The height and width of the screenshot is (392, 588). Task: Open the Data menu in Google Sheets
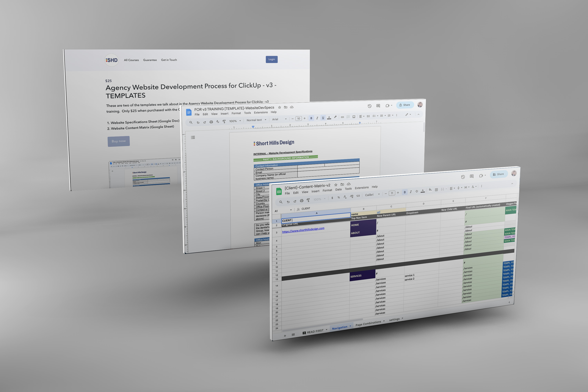tap(338, 190)
